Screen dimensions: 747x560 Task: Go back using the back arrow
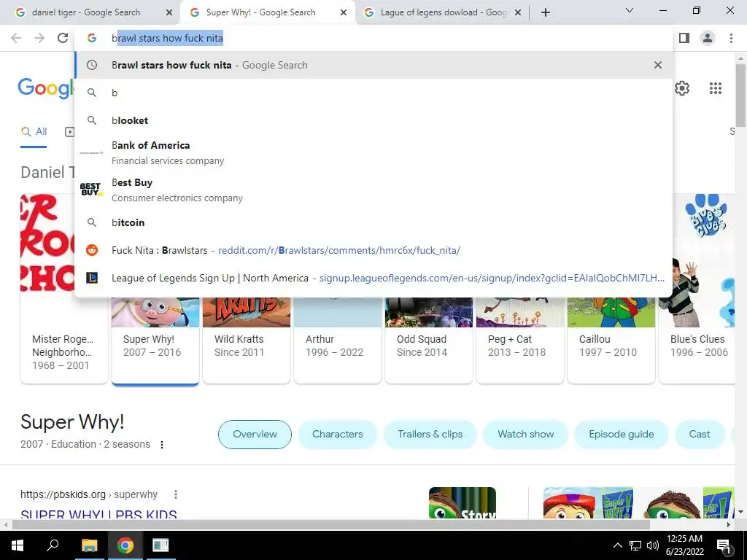pos(16,38)
